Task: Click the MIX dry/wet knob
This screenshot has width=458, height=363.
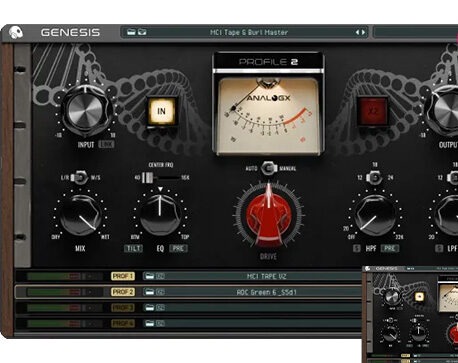Action: point(80,215)
